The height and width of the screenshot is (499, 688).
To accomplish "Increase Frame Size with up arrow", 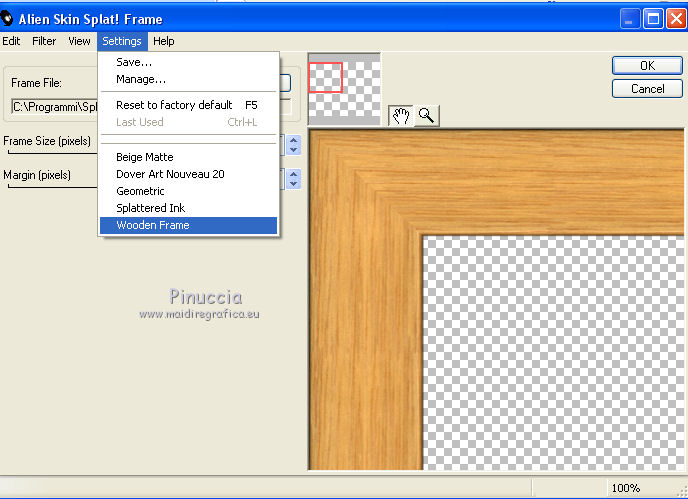I will [294, 140].
